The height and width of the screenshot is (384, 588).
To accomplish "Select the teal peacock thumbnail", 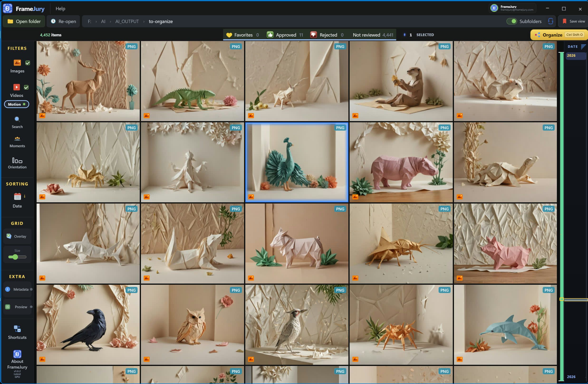I will [x=296, y=162].
